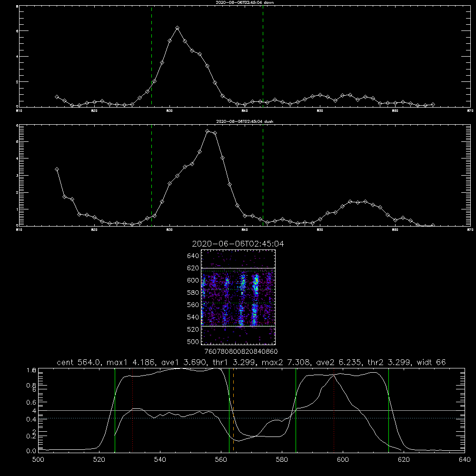Click bottom plot y-axis label '0.0'

[x=31, y=451]
